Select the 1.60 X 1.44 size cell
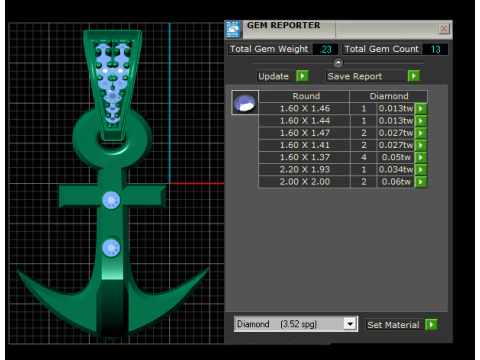480x360 pixels. click(305, 121)
